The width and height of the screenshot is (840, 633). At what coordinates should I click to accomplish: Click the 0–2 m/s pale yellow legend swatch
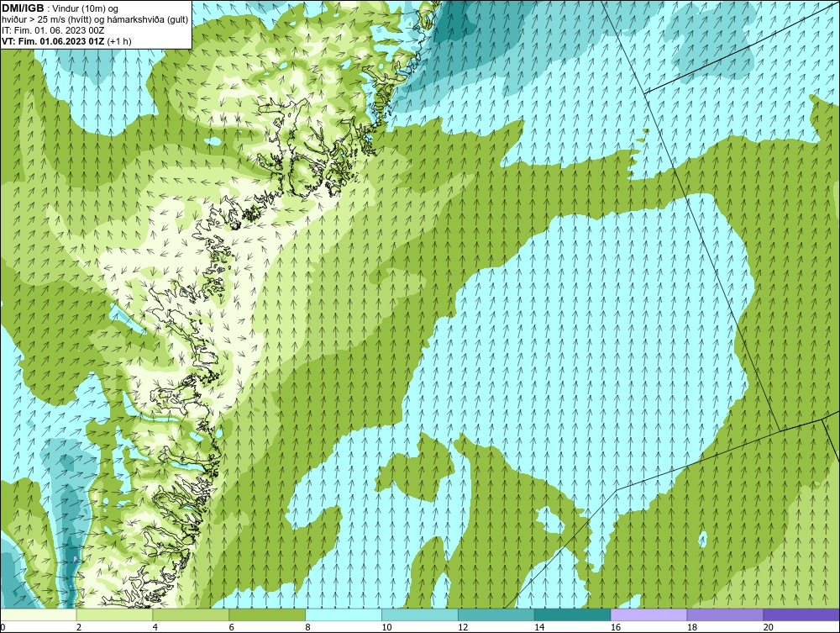(38, 615)
